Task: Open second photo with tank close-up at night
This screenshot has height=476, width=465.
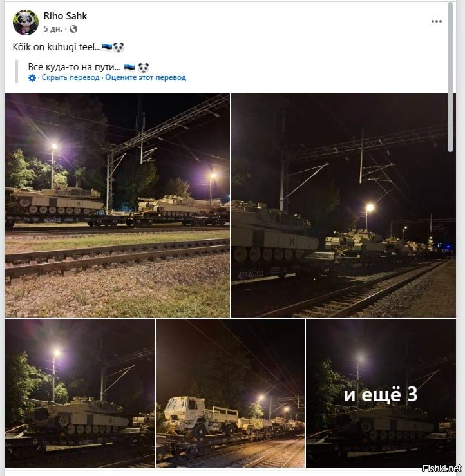Action: [343, 205]
